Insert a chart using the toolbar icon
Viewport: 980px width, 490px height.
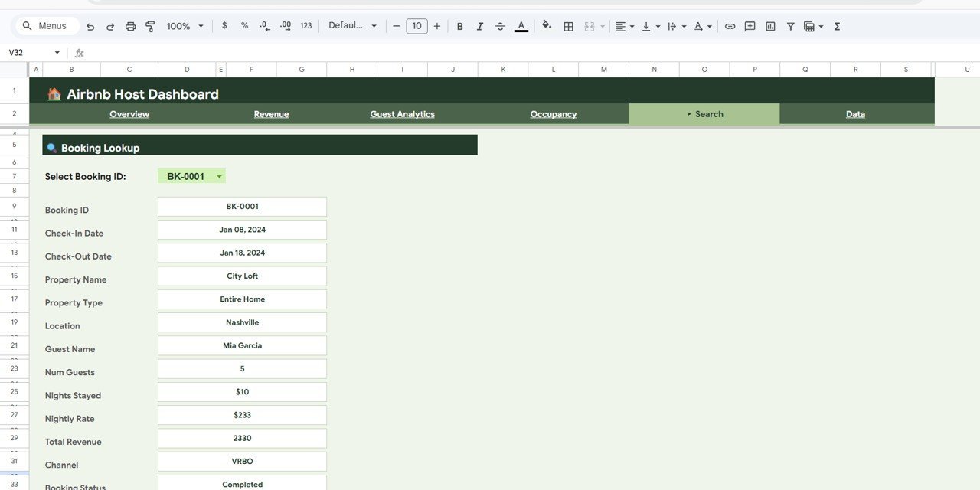pyautogui.click(x=769, y=25)
